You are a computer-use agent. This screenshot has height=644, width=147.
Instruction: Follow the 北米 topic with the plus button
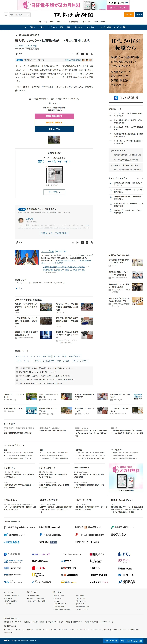pos(16,288)
